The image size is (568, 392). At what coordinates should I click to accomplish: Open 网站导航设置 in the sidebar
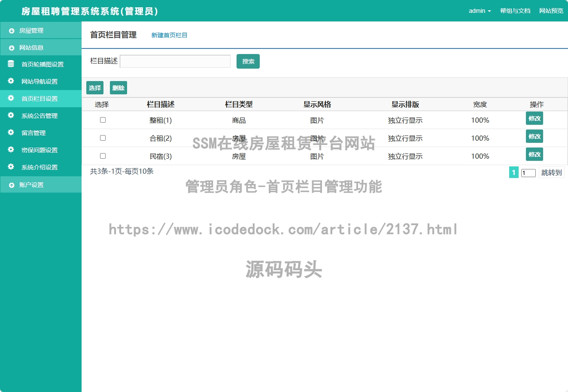[x=41, y=81]
